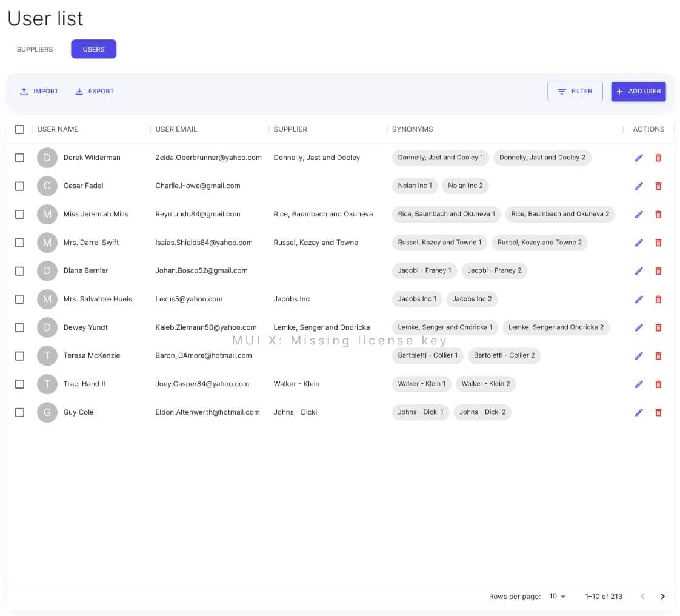Delete Traci Hand II via trash icon
This screenshot has width=680, height=616.
point(658,384)
